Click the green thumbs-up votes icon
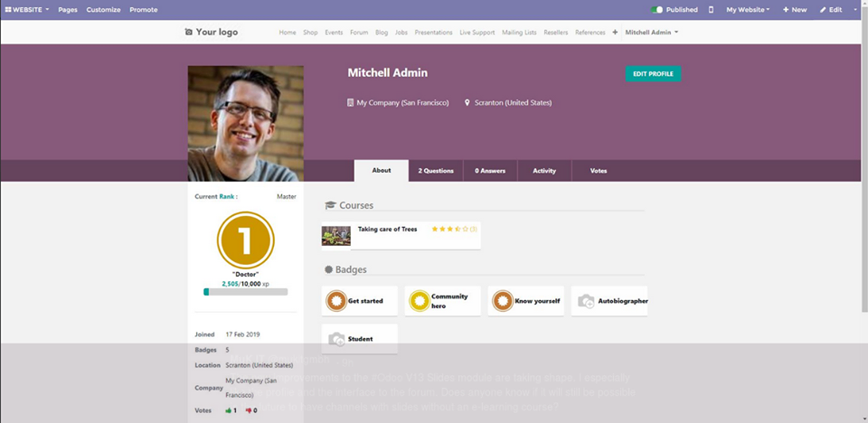This screenshot has height=423, width=868. (229, 411)
